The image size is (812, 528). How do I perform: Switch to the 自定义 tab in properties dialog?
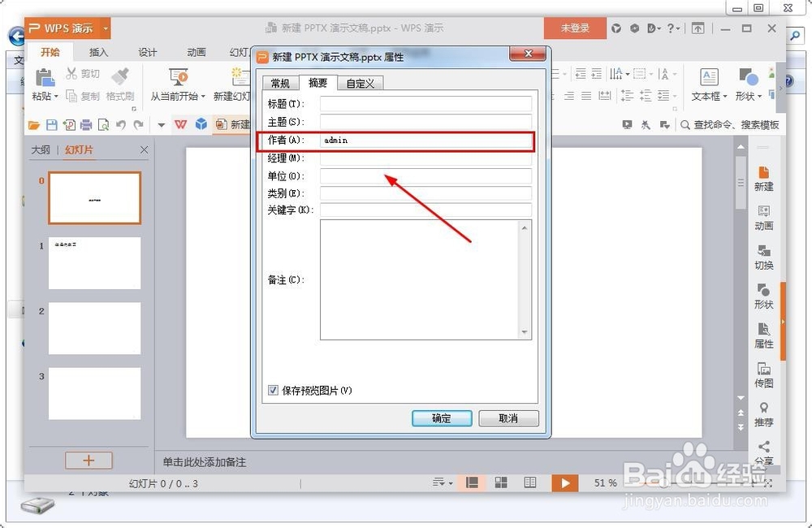tap(361, 82)
